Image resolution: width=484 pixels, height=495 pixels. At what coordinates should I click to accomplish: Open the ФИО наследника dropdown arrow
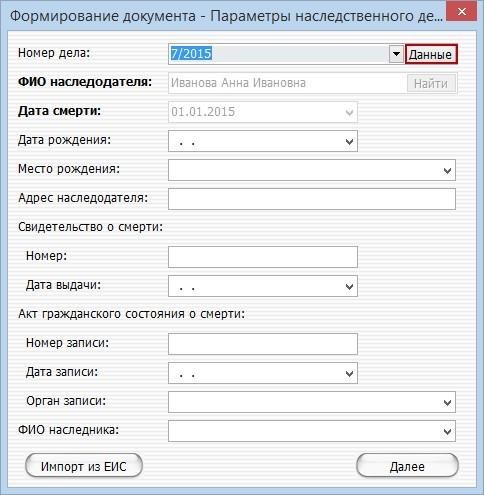click(x=447, y=431)
